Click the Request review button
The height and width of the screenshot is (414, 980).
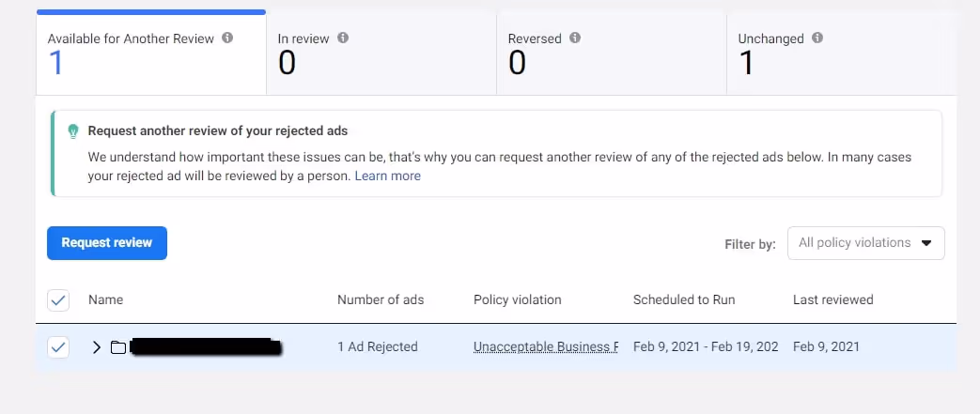[107, 243]
